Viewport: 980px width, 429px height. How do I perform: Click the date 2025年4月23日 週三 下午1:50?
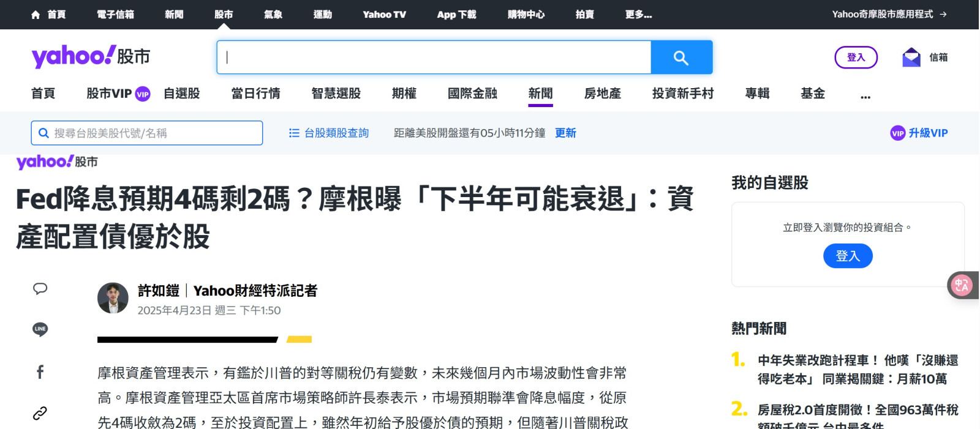tap(209, 310)
